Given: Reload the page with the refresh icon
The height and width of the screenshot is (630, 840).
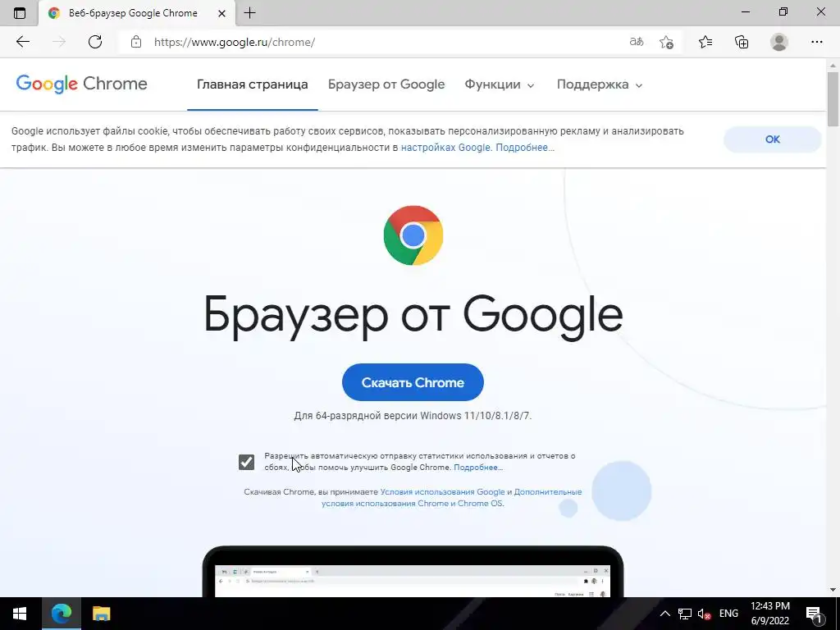Looking at the screenshot, I should coord(95,42).
